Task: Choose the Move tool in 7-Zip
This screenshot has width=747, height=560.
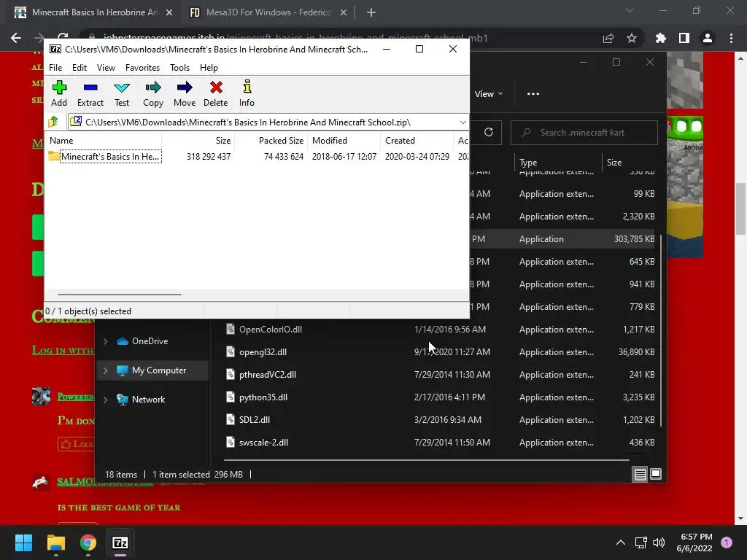Action: [185, 93]
